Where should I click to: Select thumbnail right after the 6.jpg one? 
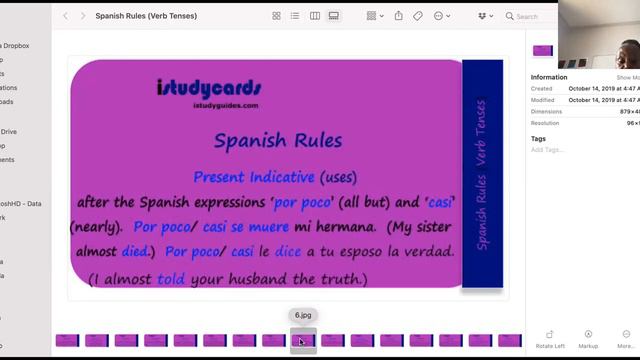[333, 340]
